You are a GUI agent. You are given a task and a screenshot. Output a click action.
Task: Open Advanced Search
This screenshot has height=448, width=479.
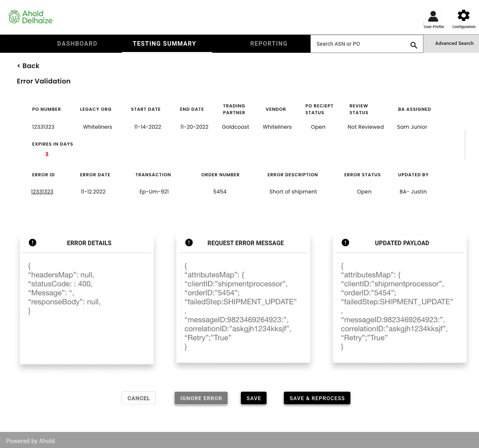tap(454, 43)
